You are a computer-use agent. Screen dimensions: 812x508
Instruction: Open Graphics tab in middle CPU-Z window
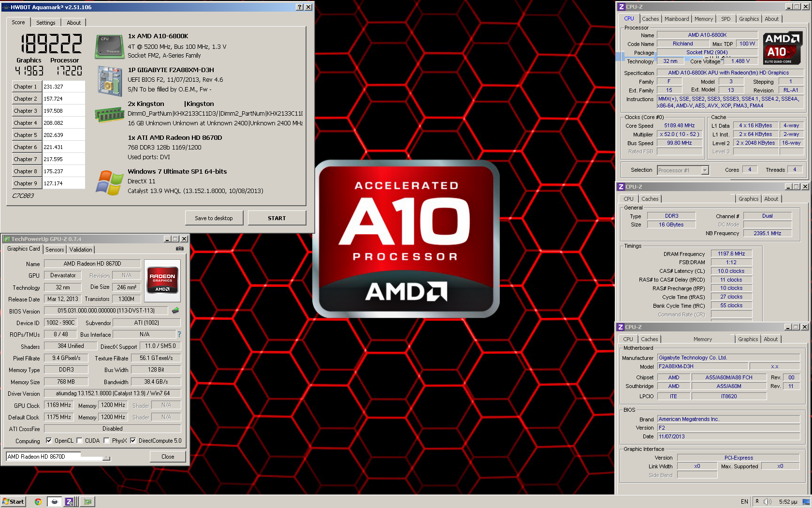749,199
